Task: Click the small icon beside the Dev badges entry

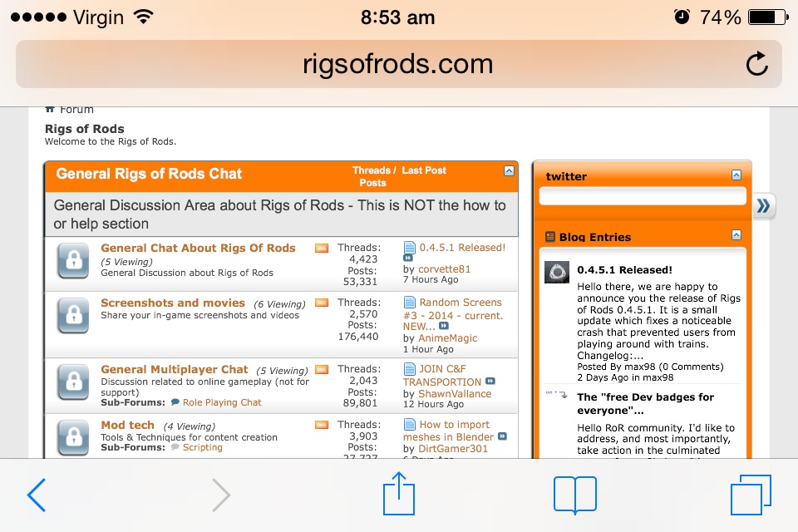Action: (x=556, y=394)
